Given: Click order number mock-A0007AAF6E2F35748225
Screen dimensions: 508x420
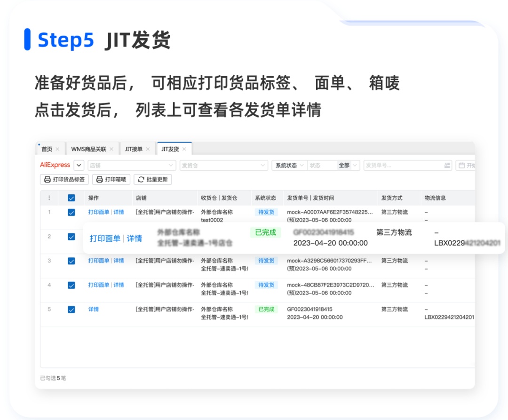Looking at the screenshot, I should click(x=330, y=212).
